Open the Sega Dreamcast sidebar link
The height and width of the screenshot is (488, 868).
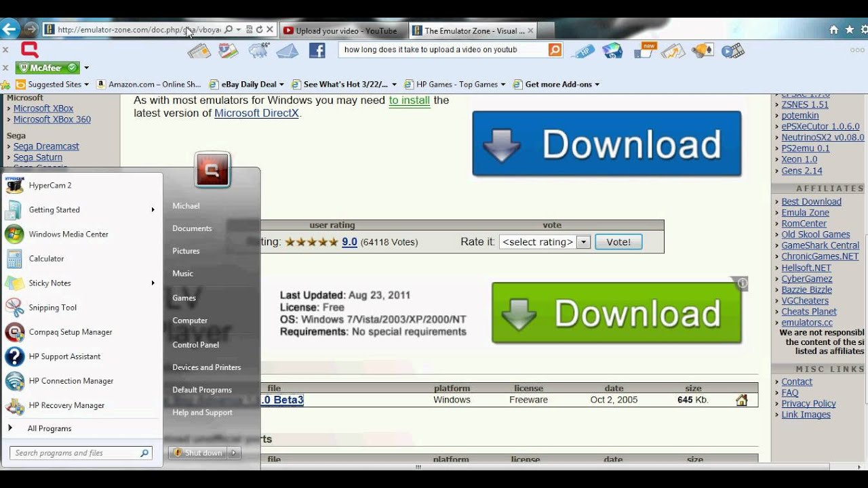click(x=46, y=146)
